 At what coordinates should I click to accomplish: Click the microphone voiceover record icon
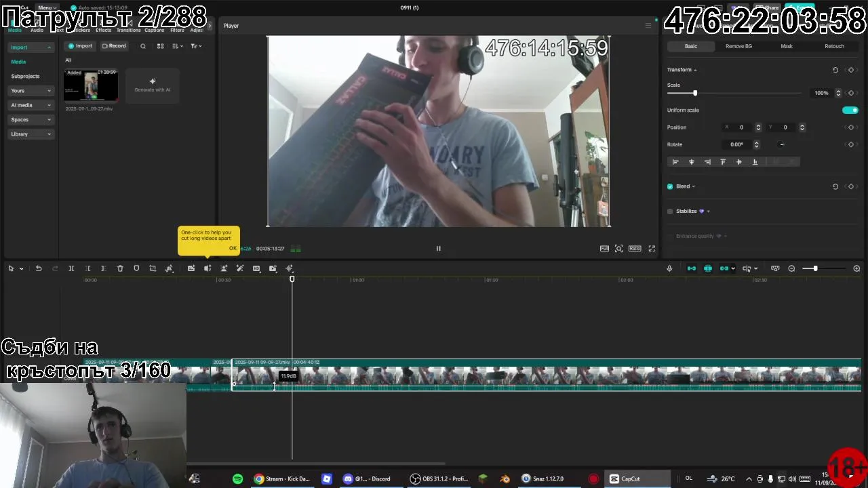coord(669,268)
